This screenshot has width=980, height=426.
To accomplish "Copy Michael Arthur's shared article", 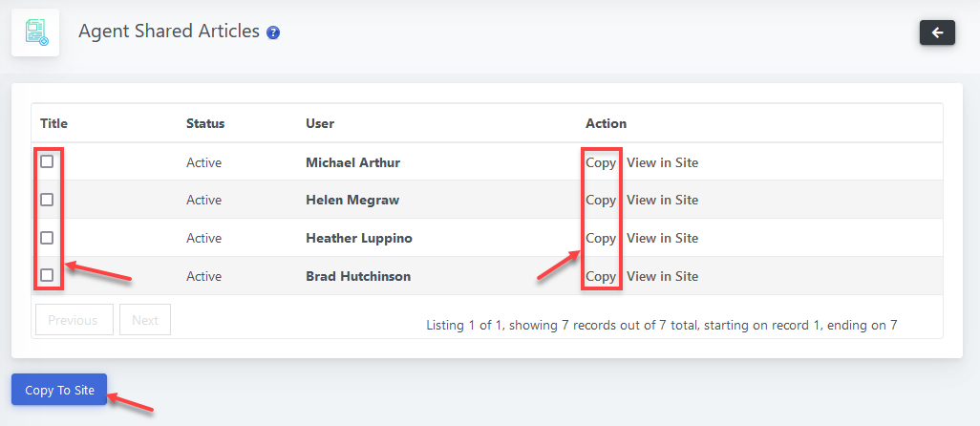I will click(x=601, y=162).
